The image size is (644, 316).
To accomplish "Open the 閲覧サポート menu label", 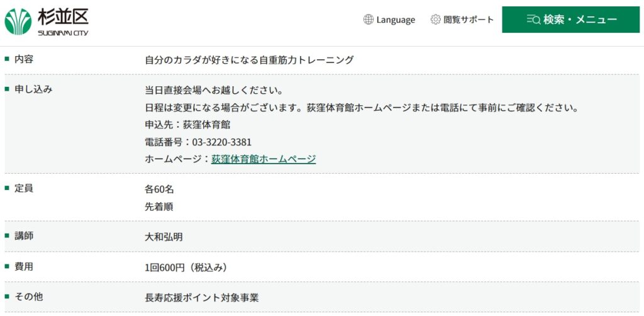I will pyautogui.click(x=468, y=20).
